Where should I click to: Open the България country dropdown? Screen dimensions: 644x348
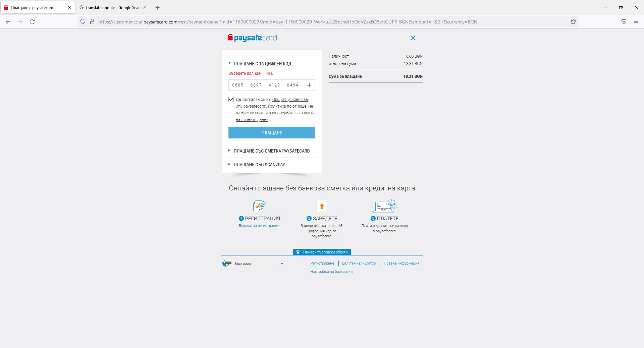click(253, 264)
